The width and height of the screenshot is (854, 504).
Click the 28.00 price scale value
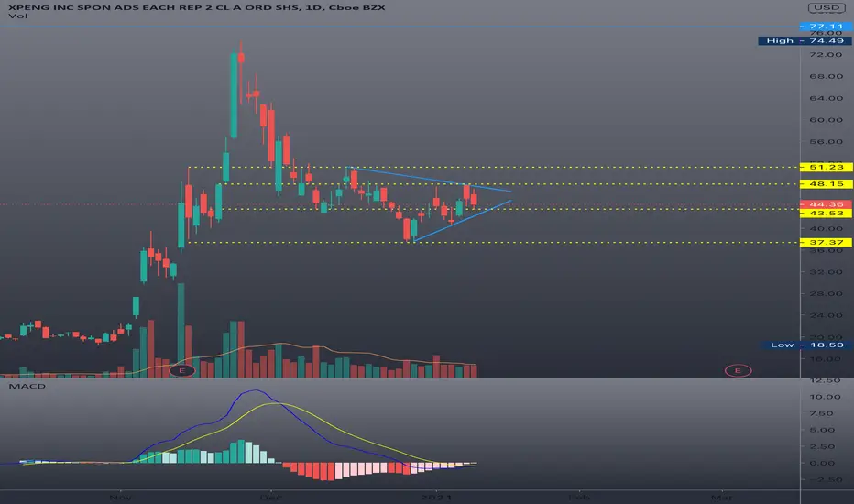point(826,293)
